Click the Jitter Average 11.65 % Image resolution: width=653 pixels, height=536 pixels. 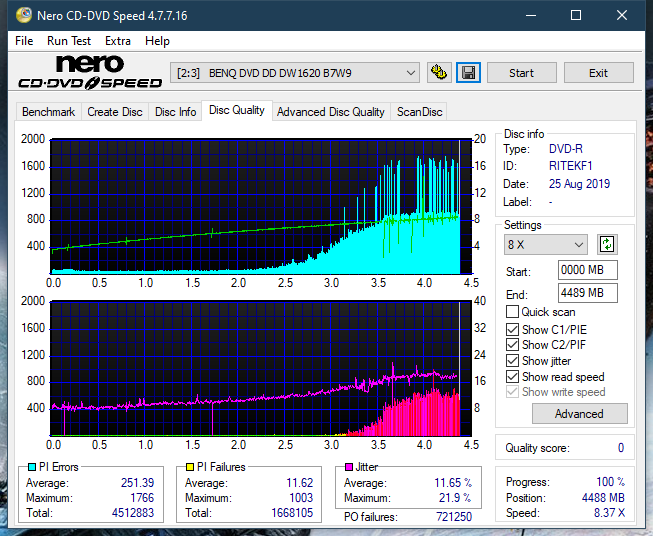453,483
